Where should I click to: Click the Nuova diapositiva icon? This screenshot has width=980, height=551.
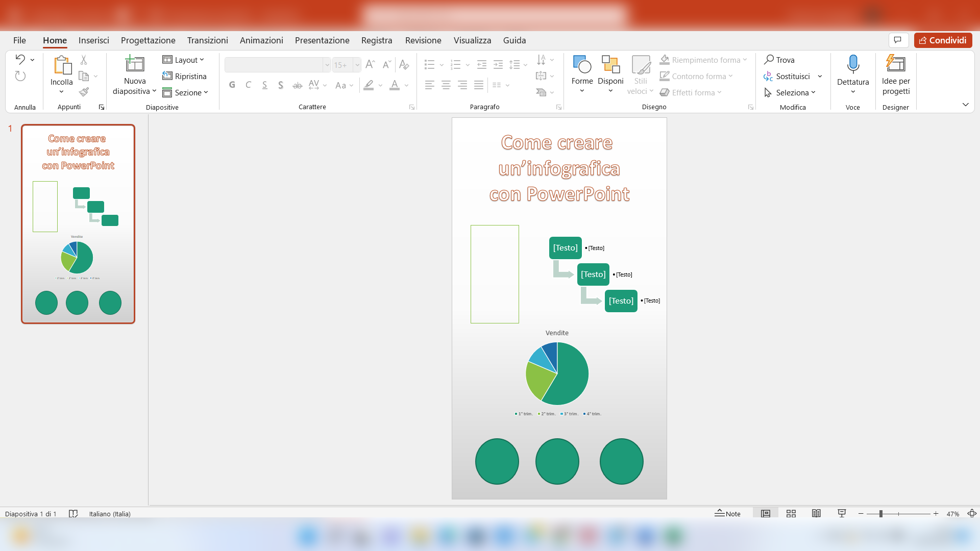[134, 65]
